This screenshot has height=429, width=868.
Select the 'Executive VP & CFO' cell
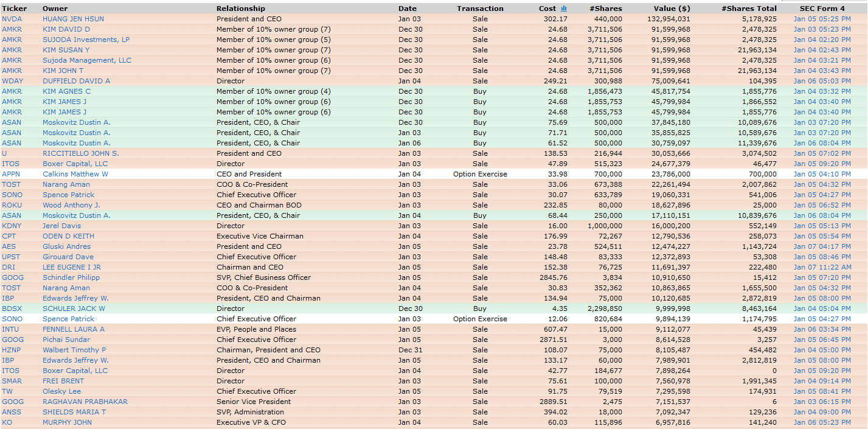(251, 422)
